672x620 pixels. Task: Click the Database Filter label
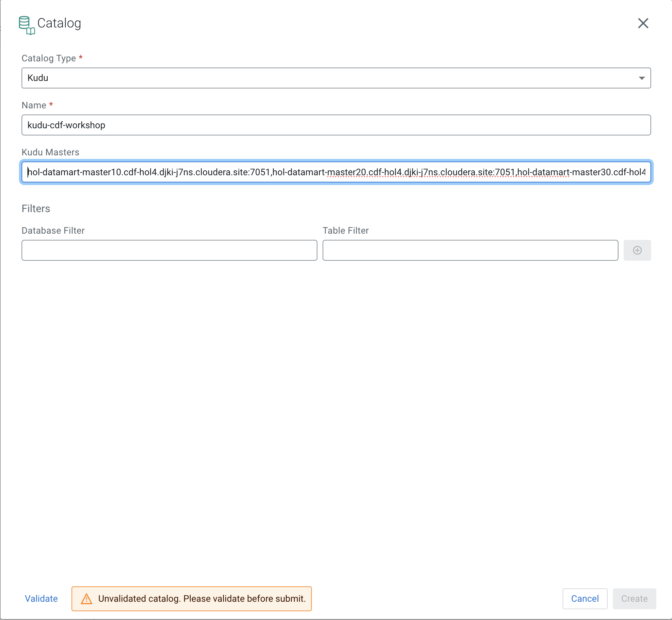coord(53,230)
